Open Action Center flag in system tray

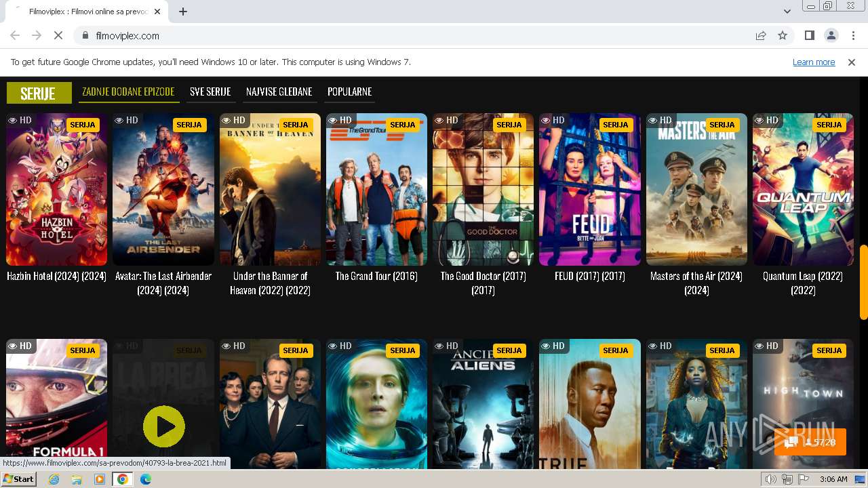(804, 479)
